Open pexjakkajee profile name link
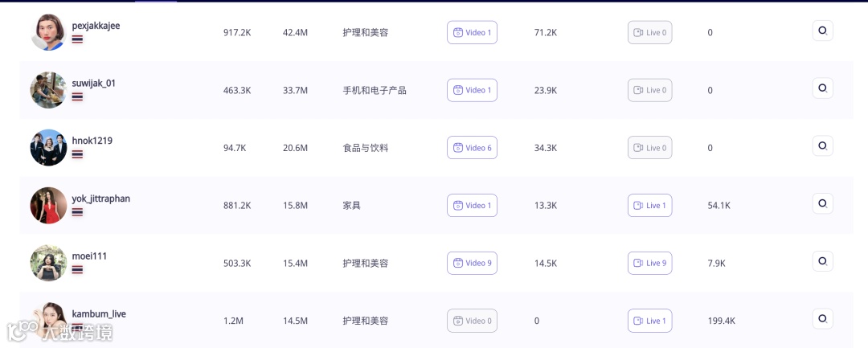This screenshot has width=868, height=348. pos(96,26)
